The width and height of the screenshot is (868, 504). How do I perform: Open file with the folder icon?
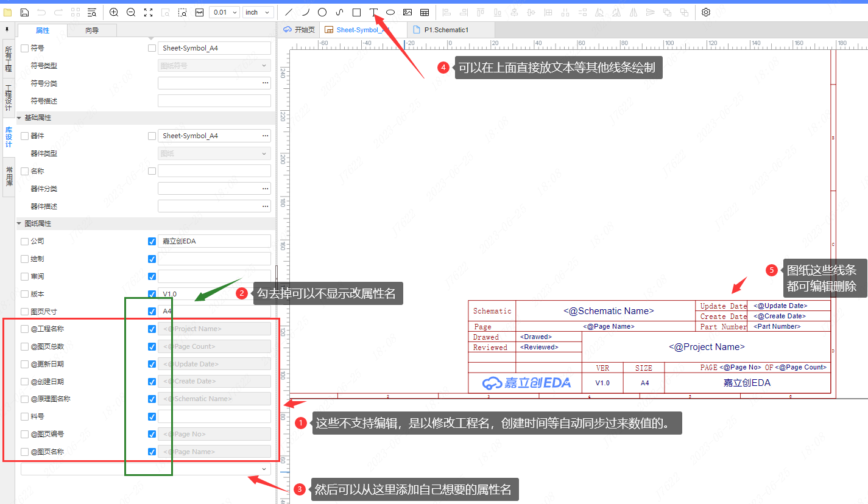[8, 12]
